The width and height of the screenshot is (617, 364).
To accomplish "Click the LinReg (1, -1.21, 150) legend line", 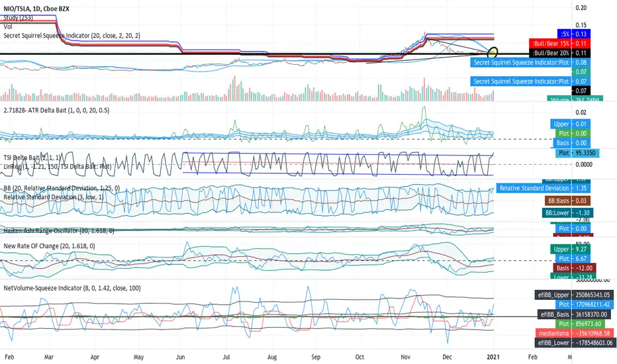I will pos(58,167).
